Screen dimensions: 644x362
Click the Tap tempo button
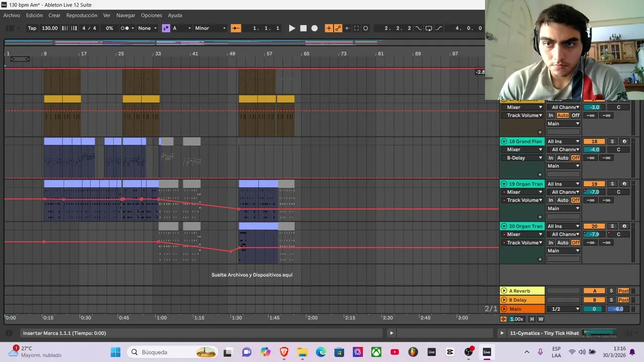(x=32, y=28)
